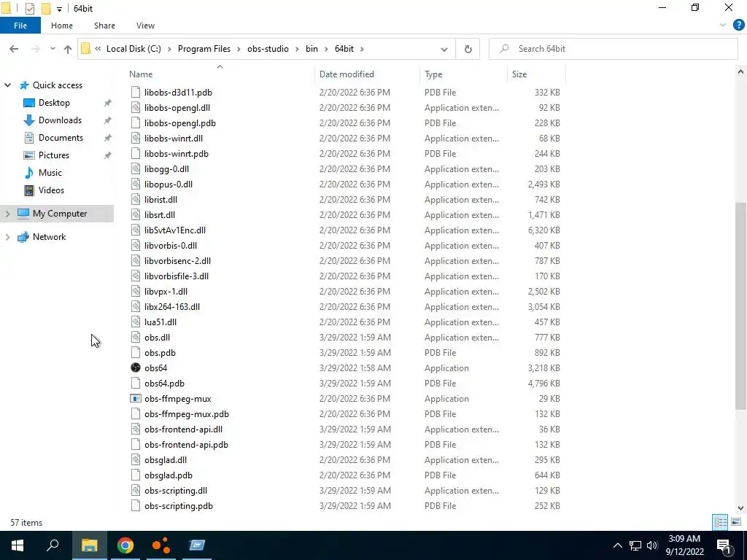Open taskbar Search magnifier
The image size is (747, 560).
(x=53, y=545)
